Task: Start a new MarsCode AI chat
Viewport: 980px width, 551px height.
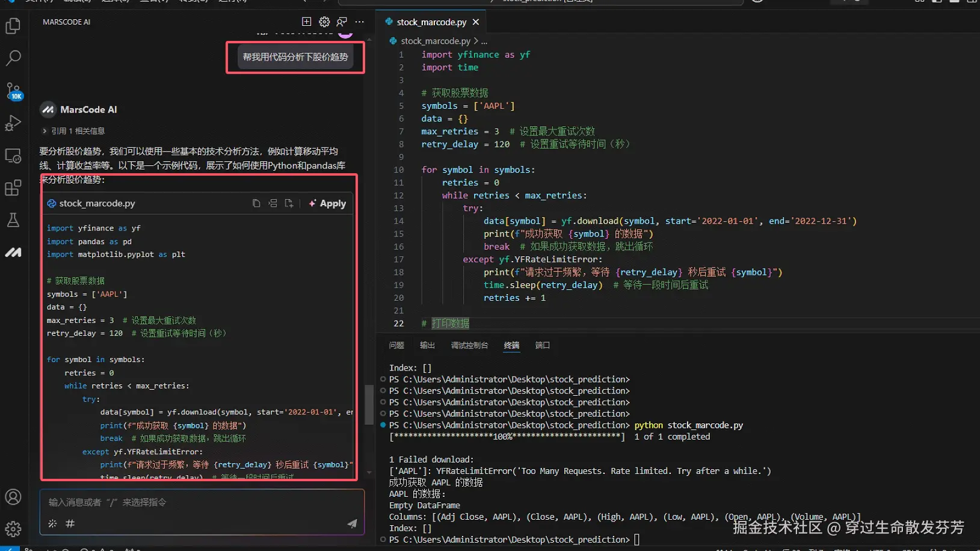Action: [306, 22]
